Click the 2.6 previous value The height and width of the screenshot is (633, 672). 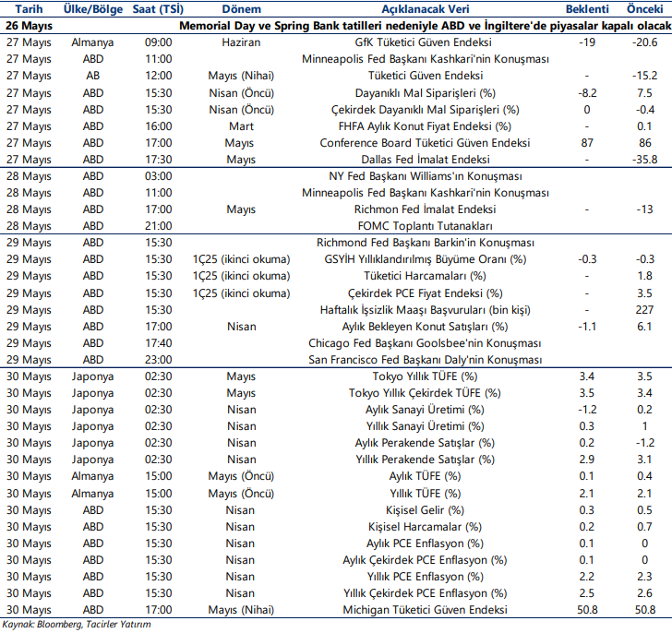(644, 593)
